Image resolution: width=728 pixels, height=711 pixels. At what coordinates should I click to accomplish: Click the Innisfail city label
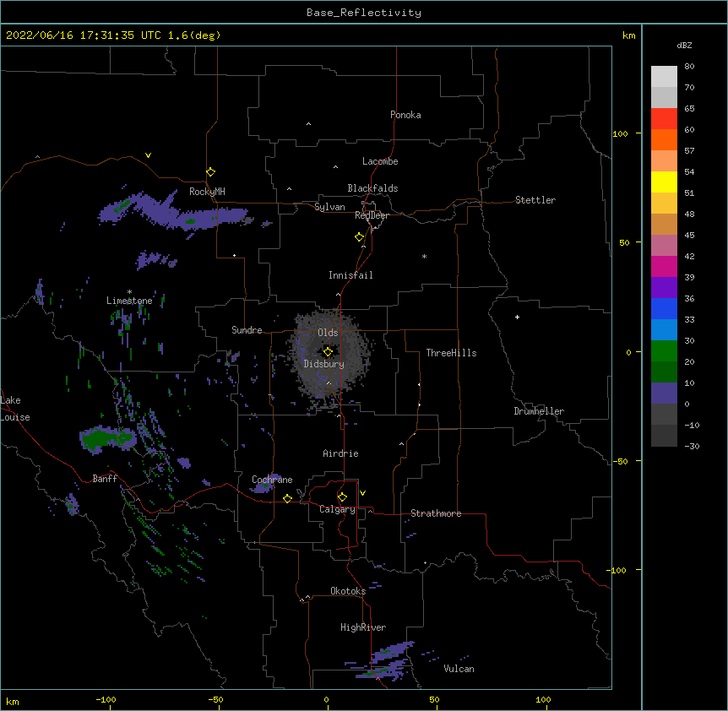coord(350,275)
